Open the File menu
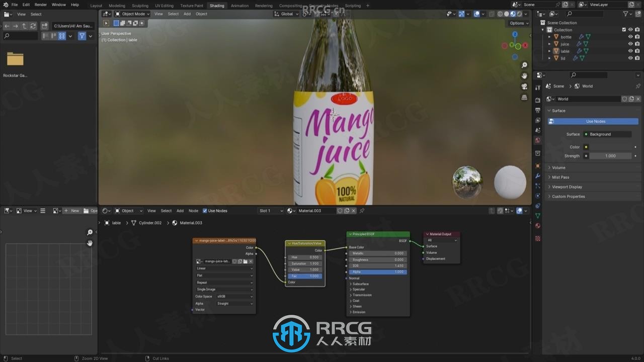 pyautogui.click(x=15, y=5)
